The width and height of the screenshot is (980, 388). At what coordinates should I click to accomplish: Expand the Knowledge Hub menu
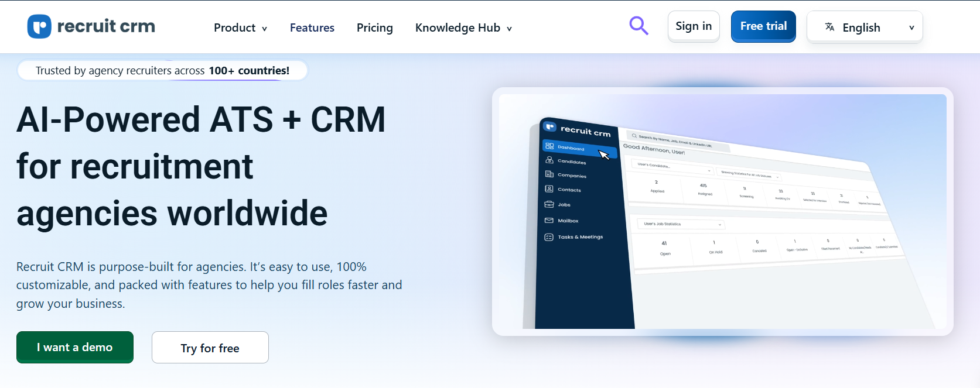pos(463,28)
